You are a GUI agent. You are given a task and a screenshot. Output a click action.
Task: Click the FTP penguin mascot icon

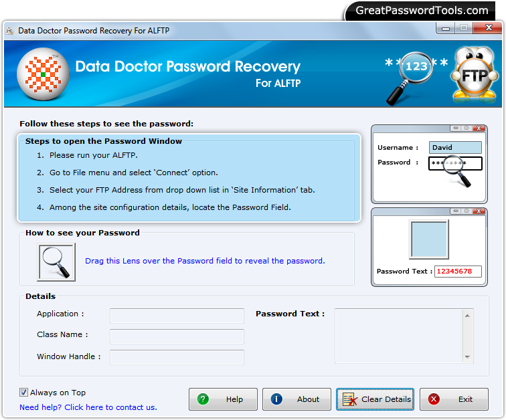coord(475,72)
